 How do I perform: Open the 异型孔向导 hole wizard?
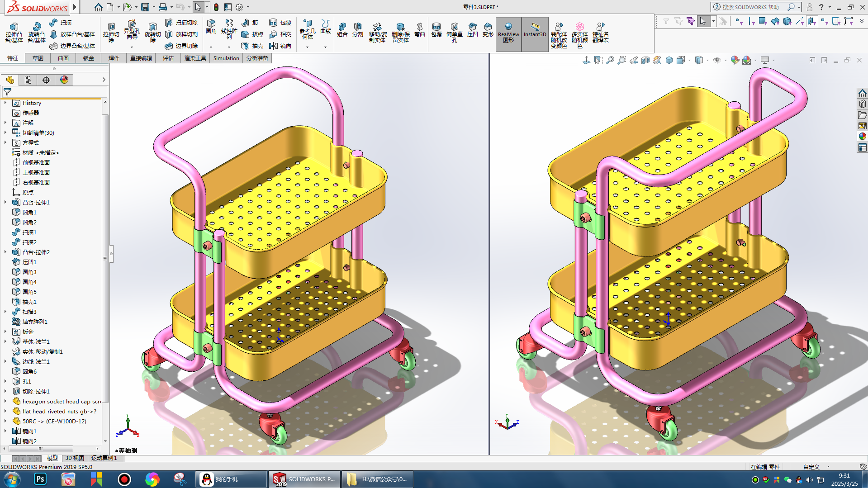tap(132, 29)
